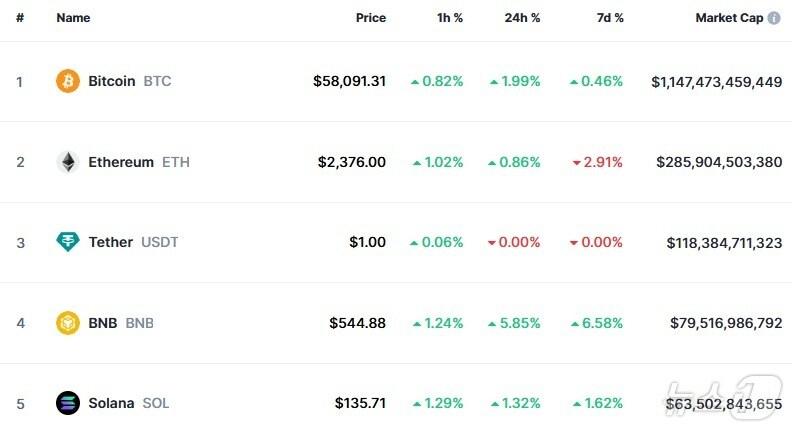Open the Ethereum ETH name link
Screen dimensions: 792x432
(121, 162)
